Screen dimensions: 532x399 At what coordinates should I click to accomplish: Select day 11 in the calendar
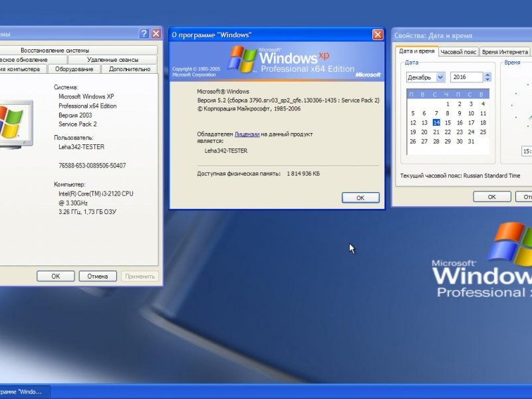coord(483,113)
